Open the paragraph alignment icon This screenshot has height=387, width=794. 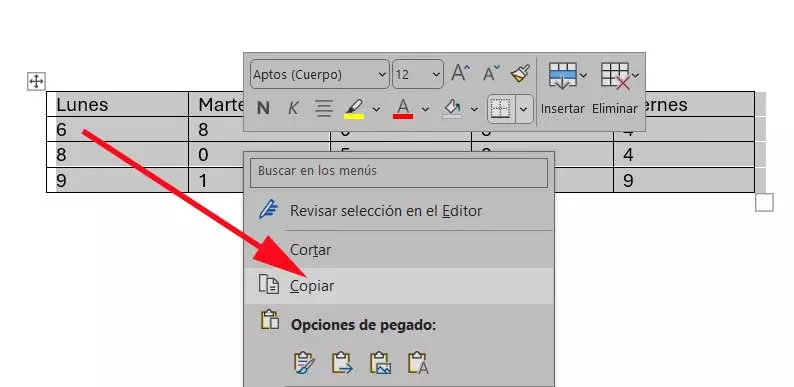click(324, 108)
